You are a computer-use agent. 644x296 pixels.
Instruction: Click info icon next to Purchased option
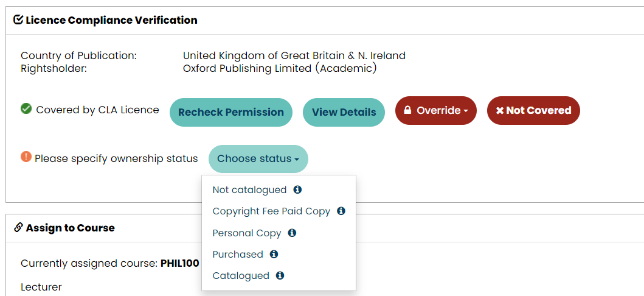(274, 254)
